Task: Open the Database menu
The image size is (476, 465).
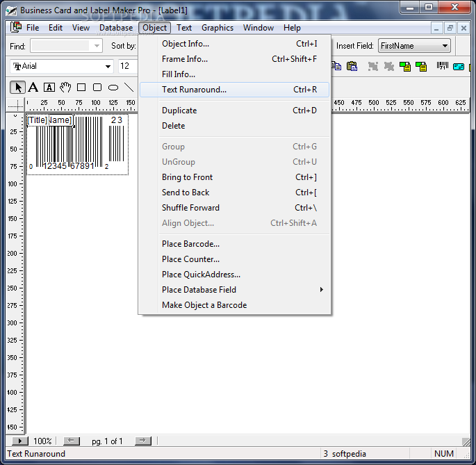Action: pyautogui.click(x=116, y=28)
